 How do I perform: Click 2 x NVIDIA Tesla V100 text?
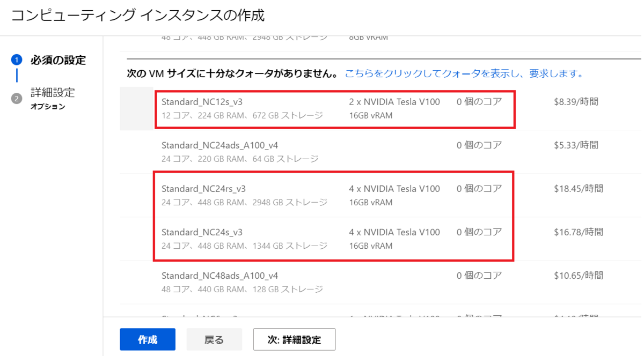pos(394,101)
